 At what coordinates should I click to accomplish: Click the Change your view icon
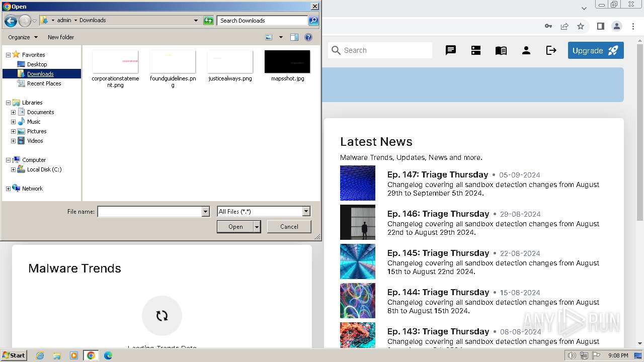(269, 37)
